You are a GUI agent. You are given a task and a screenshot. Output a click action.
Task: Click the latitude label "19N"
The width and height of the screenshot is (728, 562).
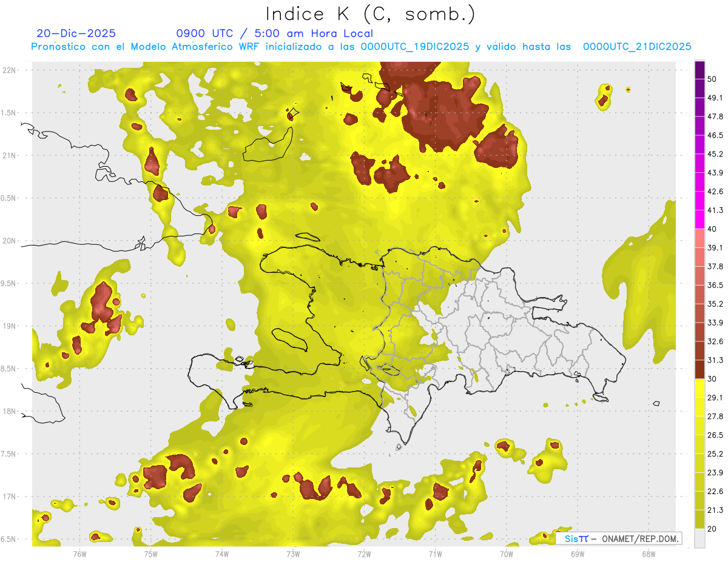point(8,326)
